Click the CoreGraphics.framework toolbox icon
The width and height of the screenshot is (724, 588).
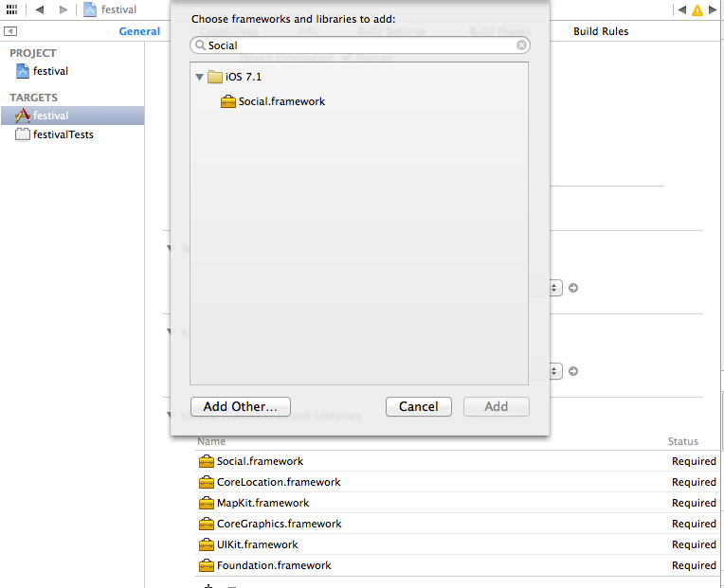[x=207, y=524]
